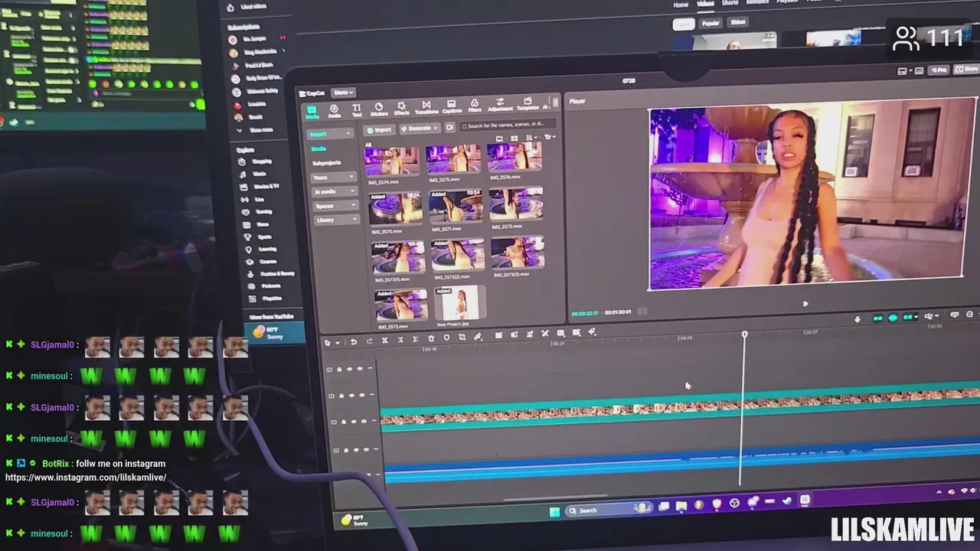
Task: Click the Split tool icon
Action: (x=384, y=340)
